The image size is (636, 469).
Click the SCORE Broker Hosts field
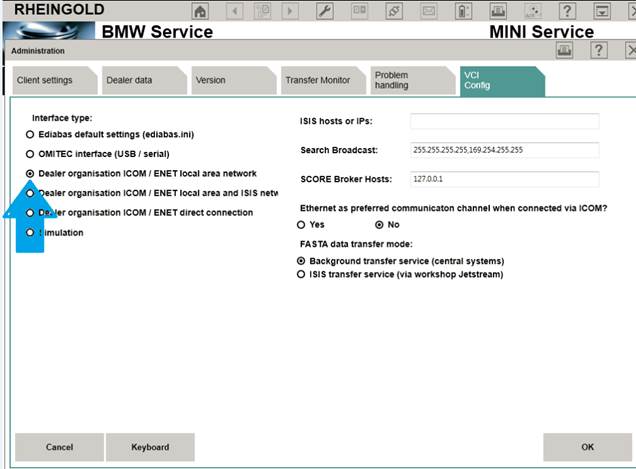coord(505,179)
